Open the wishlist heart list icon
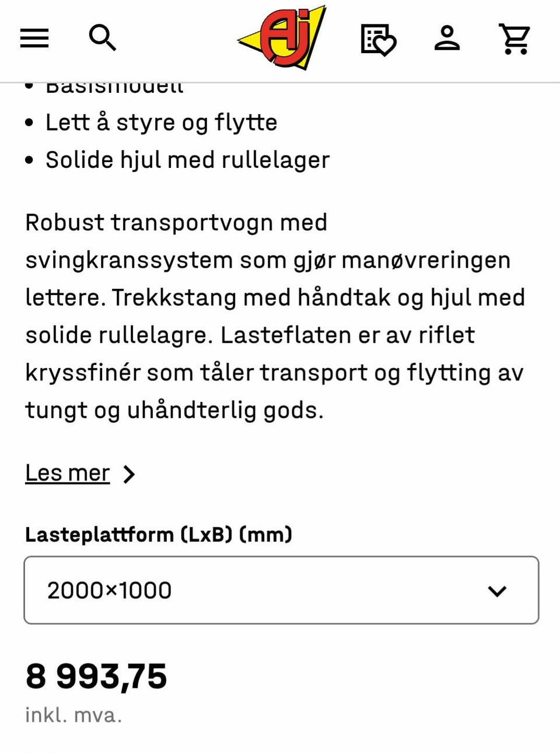The width and height of the screenshot is (560, 753). (x=378, y=39)
